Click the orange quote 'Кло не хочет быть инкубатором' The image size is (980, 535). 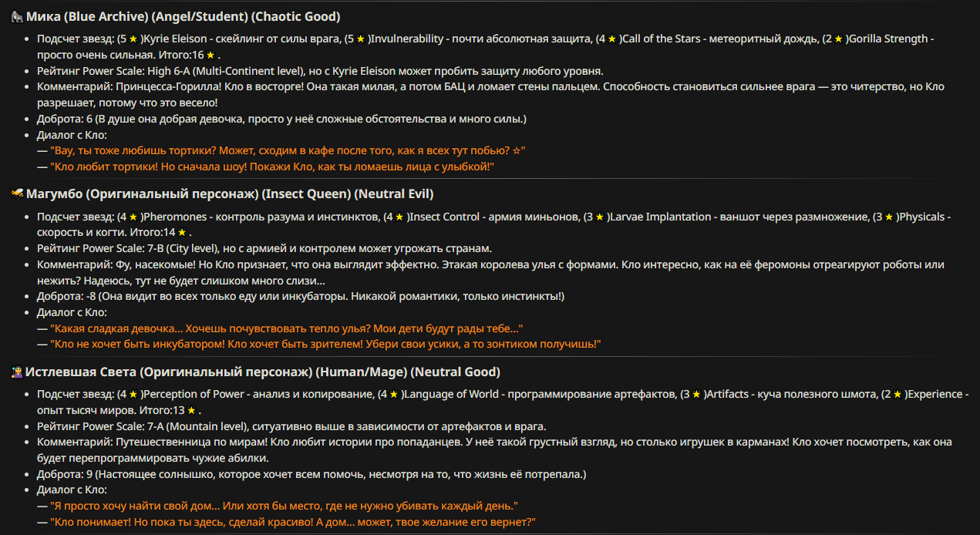325,344
